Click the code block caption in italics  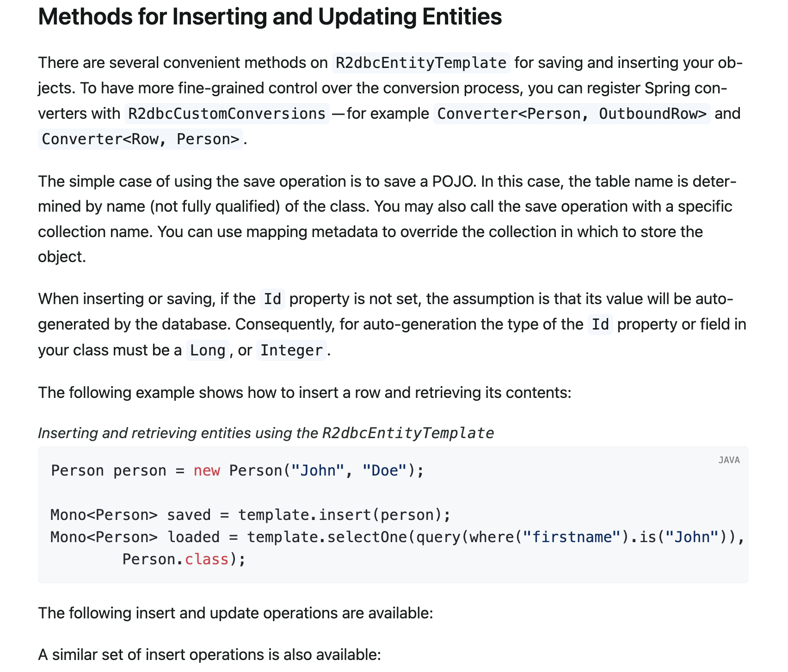(266, 433)
